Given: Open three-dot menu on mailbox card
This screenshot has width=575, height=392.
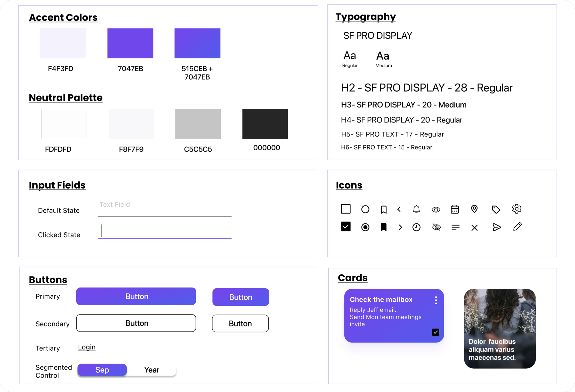Looking at the screenshot, I should (436, 300).
